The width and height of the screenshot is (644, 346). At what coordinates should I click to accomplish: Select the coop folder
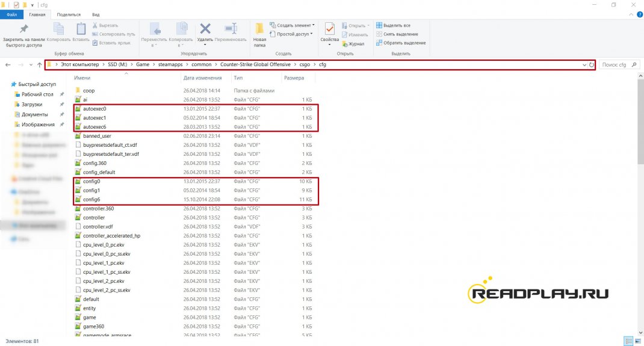click(x=88, y=91)
